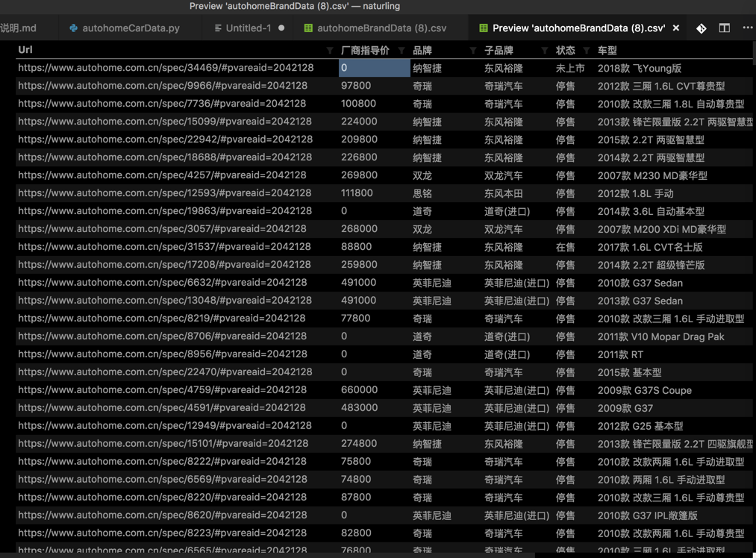Sort by the 车型 column header
The height and width of the screenshot is (558, 756).
607,50
